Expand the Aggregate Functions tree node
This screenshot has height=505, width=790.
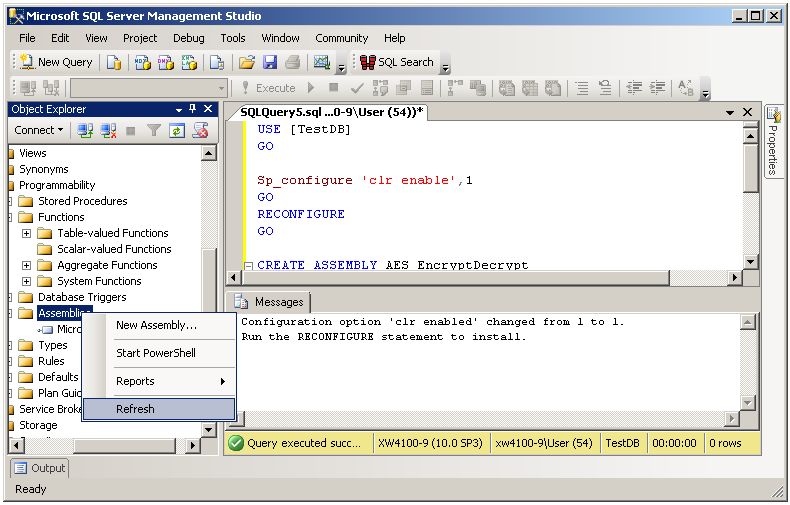point(27,265)
